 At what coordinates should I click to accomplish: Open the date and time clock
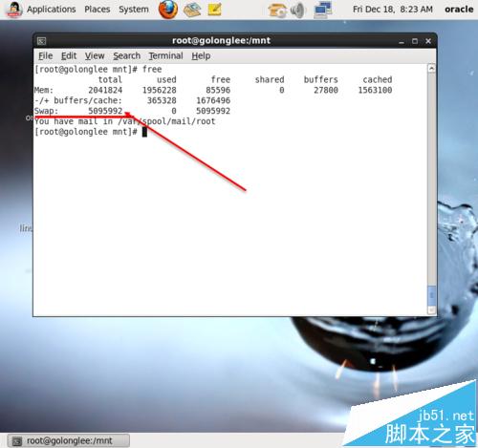tap(393, 10)
